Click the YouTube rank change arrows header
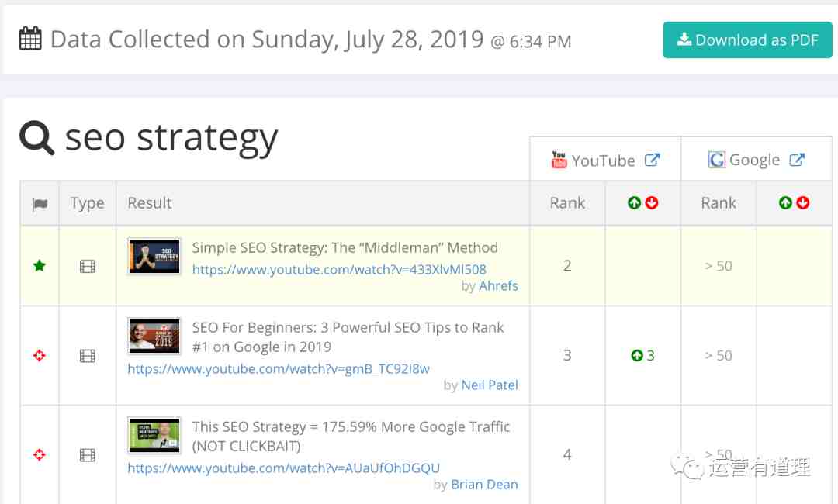The height and width of the screenshot is (504, 838). [643, 203]
